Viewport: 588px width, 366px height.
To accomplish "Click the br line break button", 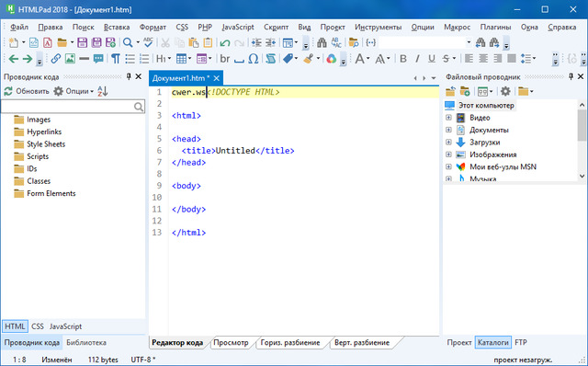I will pos(224,59).
